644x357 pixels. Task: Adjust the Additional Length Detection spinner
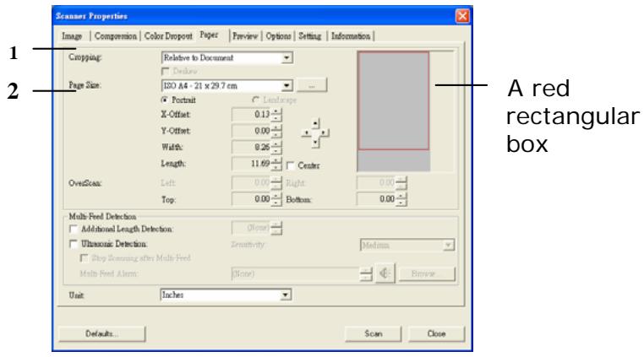(x=276, y=228)
